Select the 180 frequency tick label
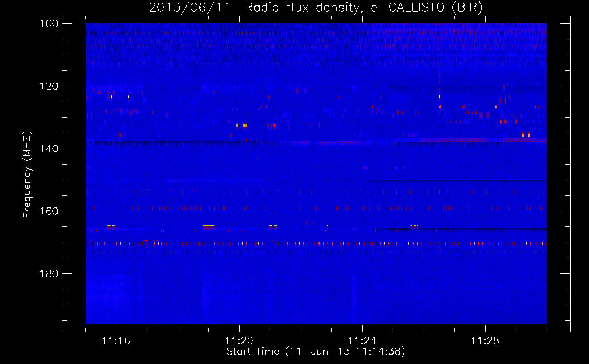589x364 pixels. click(x=49, y=274)
